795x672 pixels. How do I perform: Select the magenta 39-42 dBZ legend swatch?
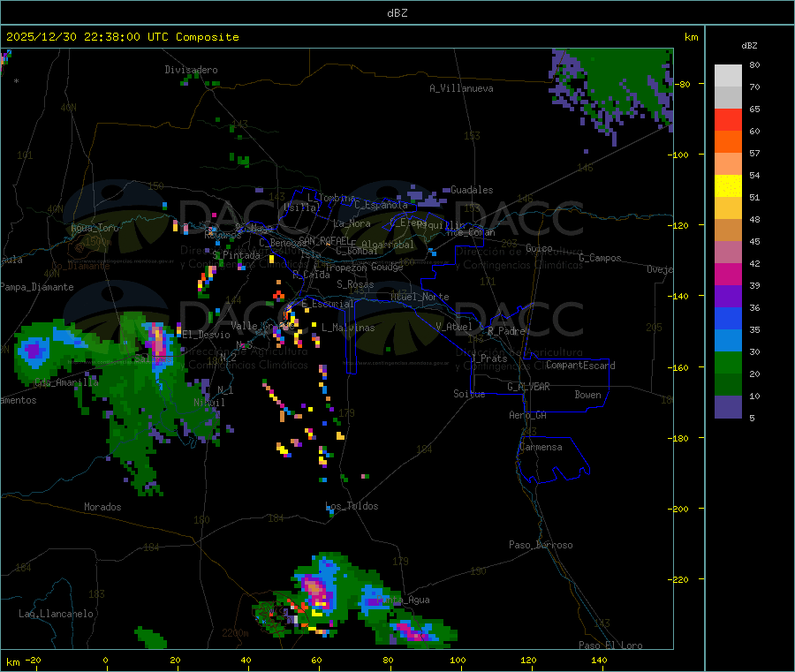click(x=728, y=274)
